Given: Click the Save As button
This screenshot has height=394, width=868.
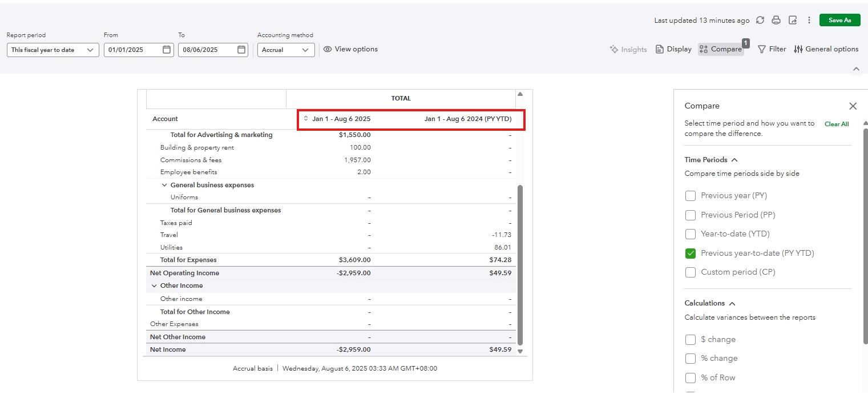Looking at the screenshot, I should point(839,20).
